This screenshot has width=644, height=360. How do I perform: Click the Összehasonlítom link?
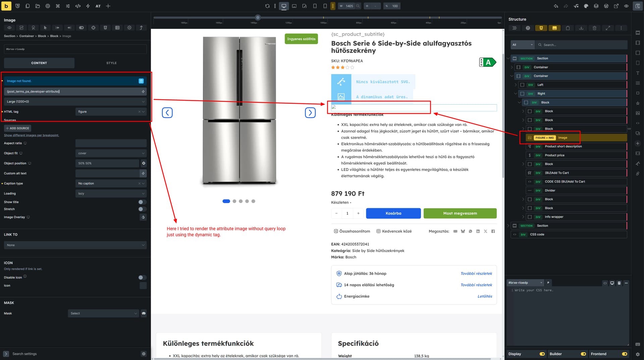[x=352, y=231]
